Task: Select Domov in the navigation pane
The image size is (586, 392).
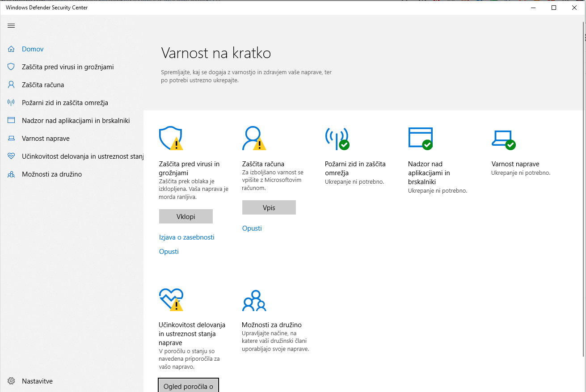Action: point(33,49)
